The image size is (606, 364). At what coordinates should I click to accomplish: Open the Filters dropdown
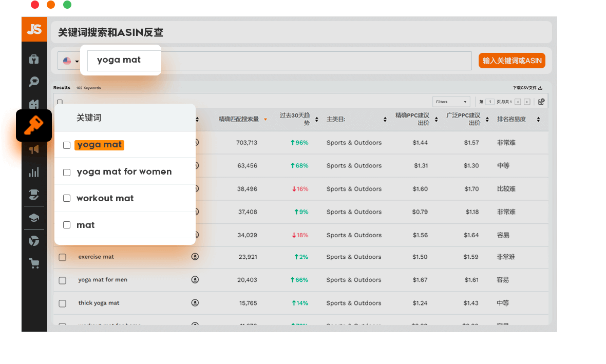pyautogui.click(x=451, y=102)
